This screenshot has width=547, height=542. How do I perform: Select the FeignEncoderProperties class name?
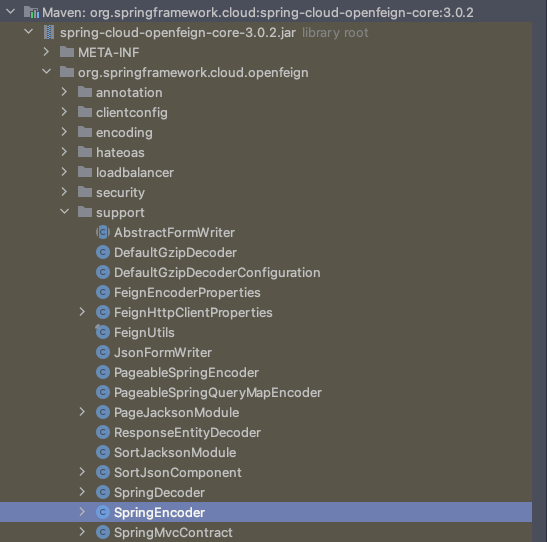(x=187, y=293)
